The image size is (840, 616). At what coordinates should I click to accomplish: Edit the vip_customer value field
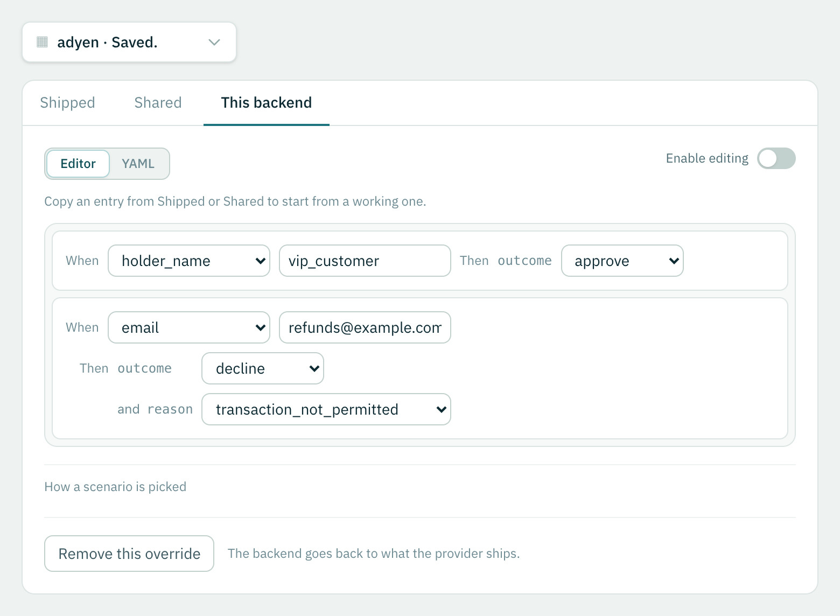[x=365, y=261]
